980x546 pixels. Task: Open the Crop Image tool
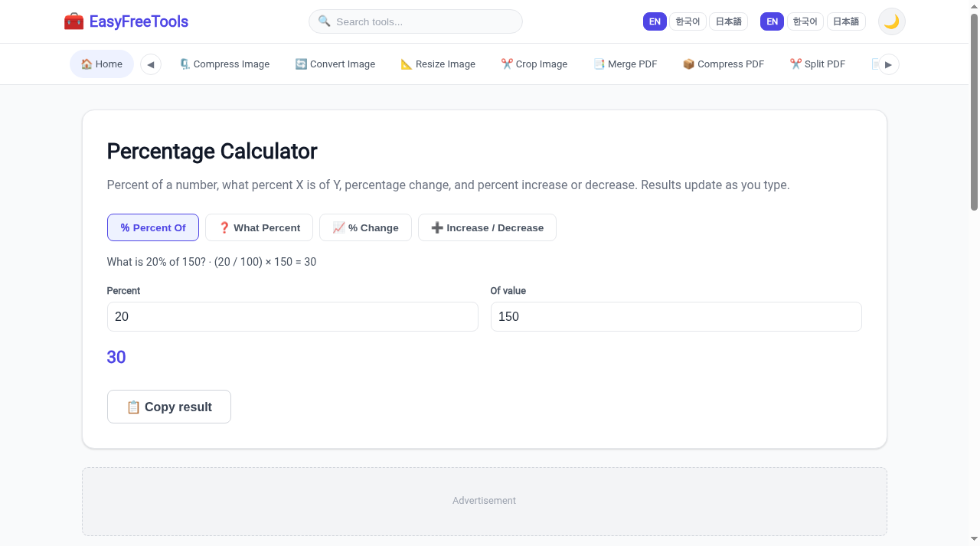click(534, 64)
